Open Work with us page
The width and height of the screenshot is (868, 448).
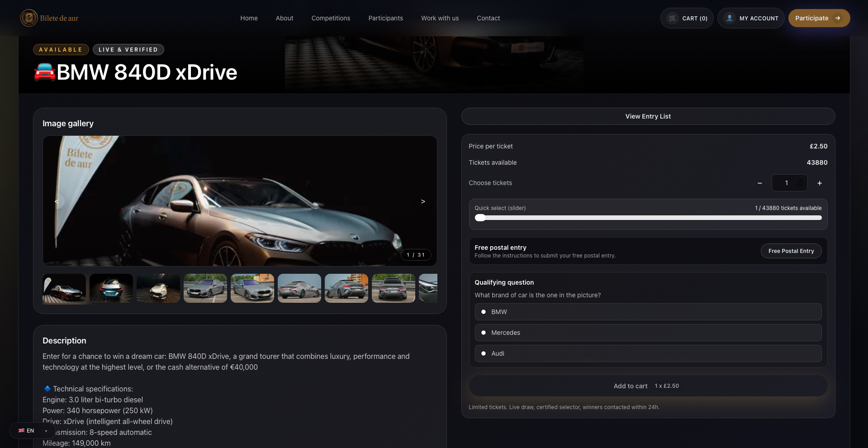tap(440, 18)
